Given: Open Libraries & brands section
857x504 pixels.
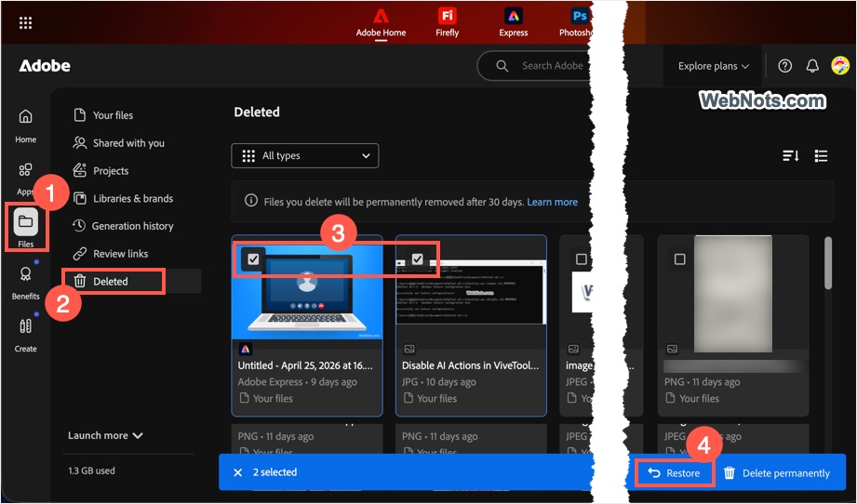Looking at the screenshot, I should (x=123, y=199).
